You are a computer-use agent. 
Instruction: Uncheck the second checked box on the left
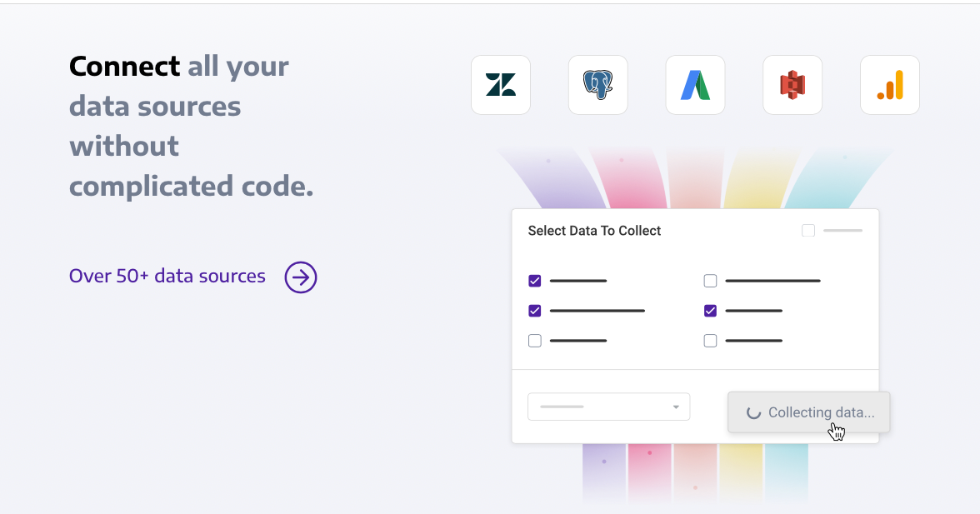(534, 311)
